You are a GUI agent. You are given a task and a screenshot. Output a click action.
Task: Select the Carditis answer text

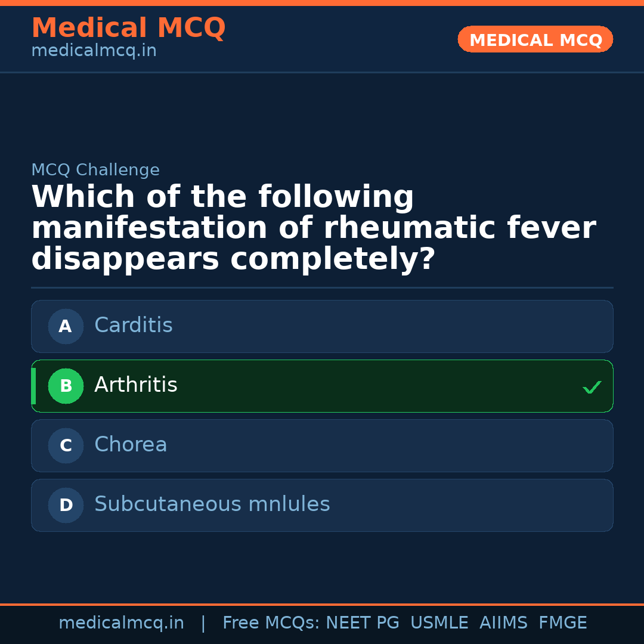134,326
